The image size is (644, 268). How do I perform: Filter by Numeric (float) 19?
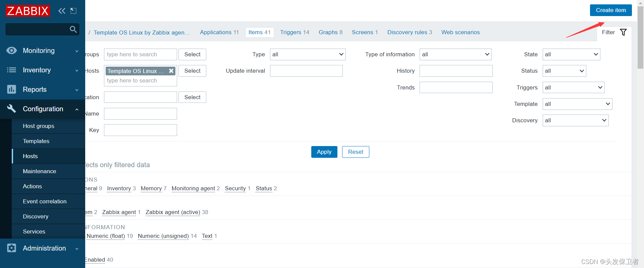point(106,236)
